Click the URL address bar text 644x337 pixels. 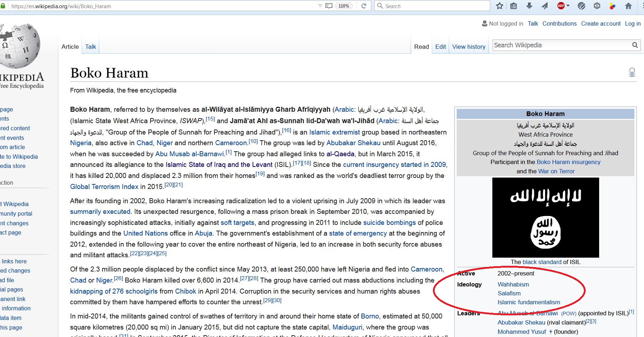point(61,6)
